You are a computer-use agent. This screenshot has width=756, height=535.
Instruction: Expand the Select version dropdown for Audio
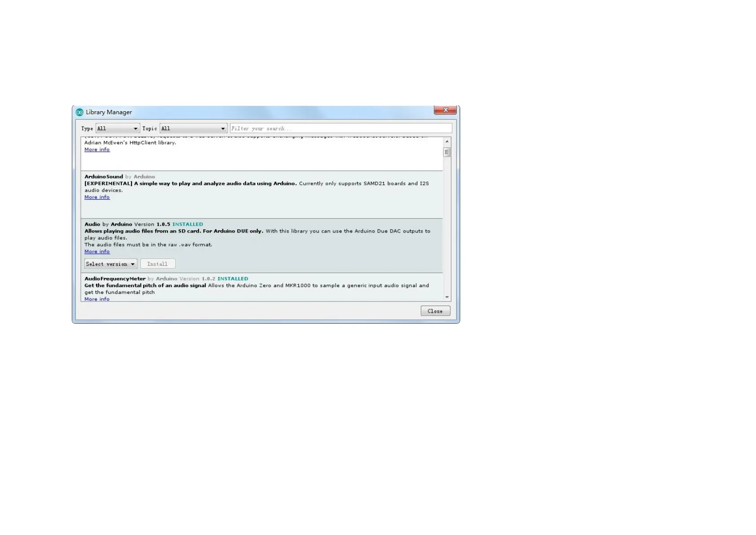pos(110,264)
